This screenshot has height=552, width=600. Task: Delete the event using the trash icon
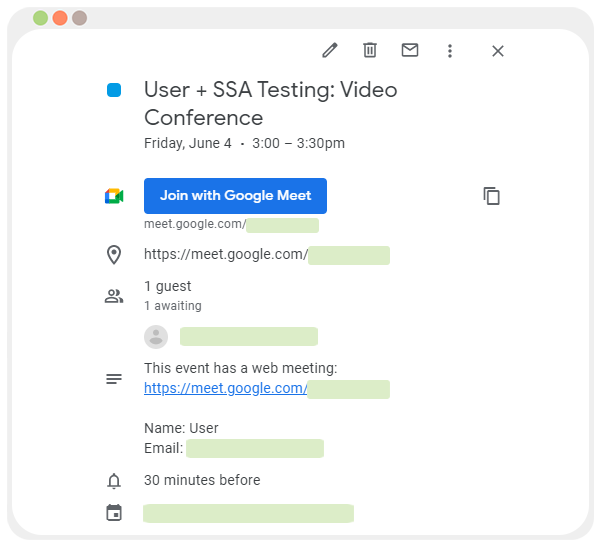(370, 50)
